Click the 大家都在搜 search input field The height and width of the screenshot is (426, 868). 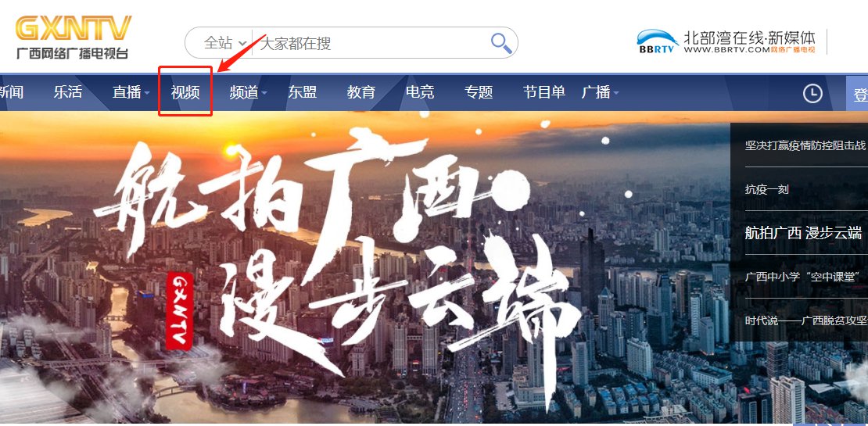point(371,43)
